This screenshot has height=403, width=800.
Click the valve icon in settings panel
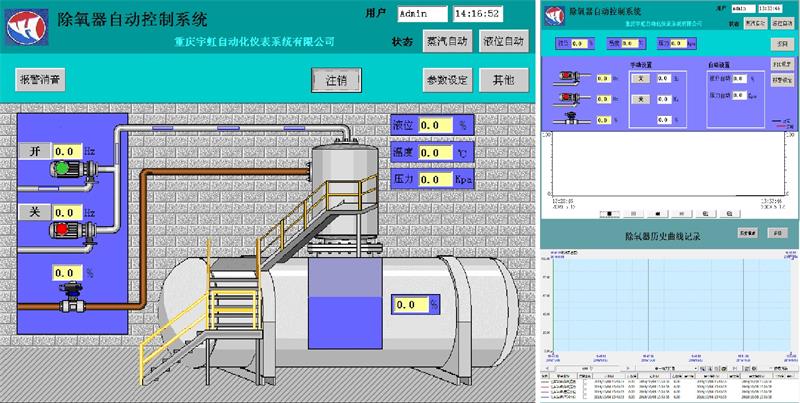[x=571, y=118]
